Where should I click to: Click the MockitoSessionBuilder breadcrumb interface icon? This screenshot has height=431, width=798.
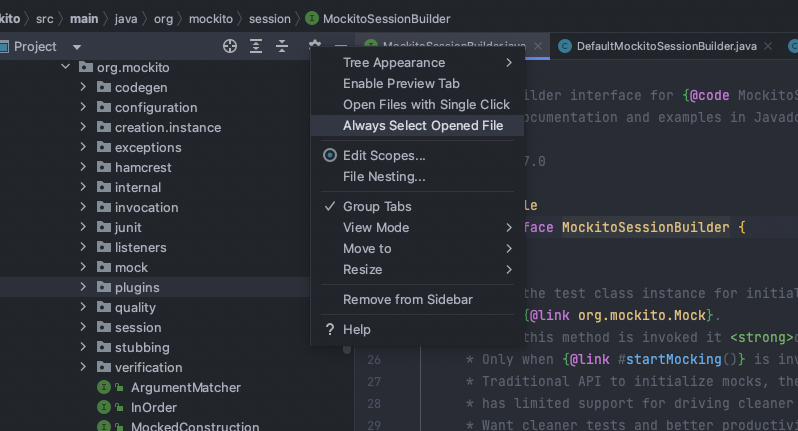pyautogui.click(x=311, y=19)
